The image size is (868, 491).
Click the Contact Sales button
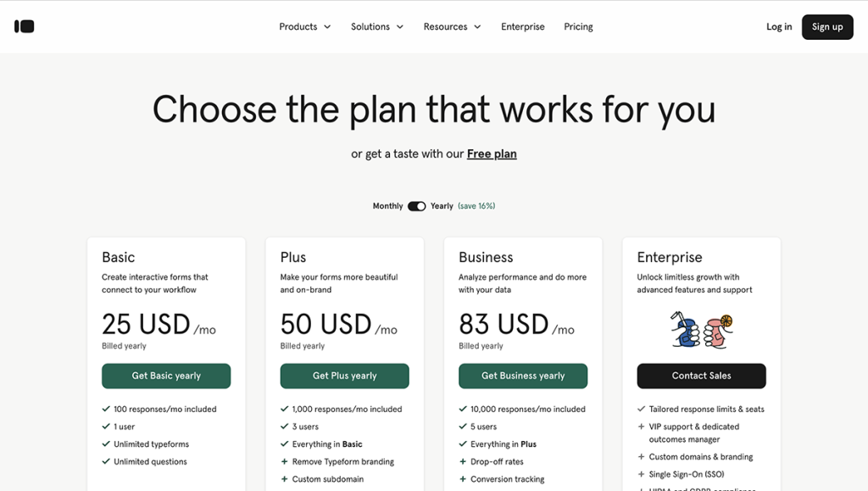pos(701,376)
